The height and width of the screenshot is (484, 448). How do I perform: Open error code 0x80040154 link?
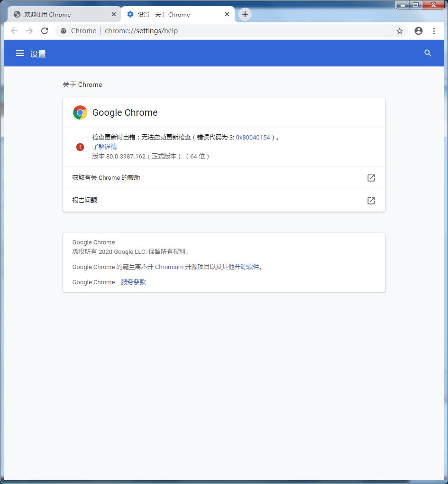point(253,137)
